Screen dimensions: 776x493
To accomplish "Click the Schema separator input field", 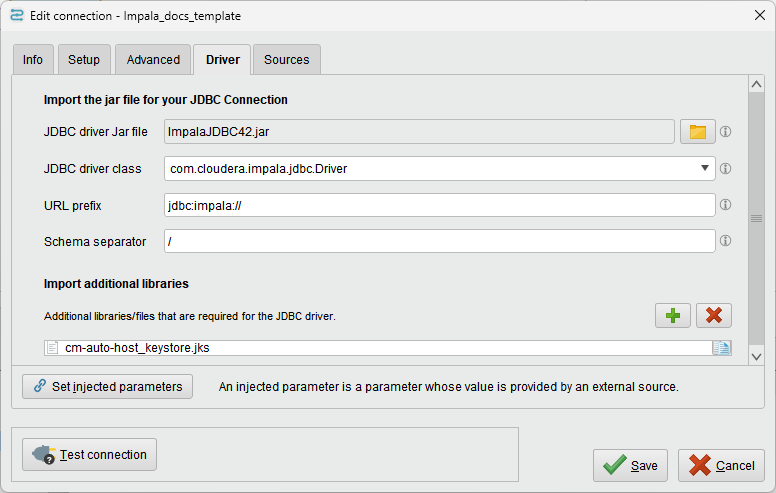I will 439,241.
